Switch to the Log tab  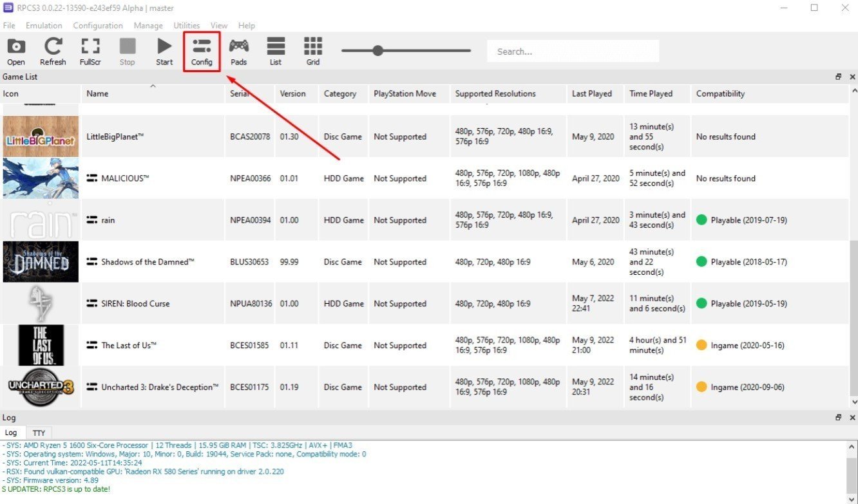pos(12,433)
